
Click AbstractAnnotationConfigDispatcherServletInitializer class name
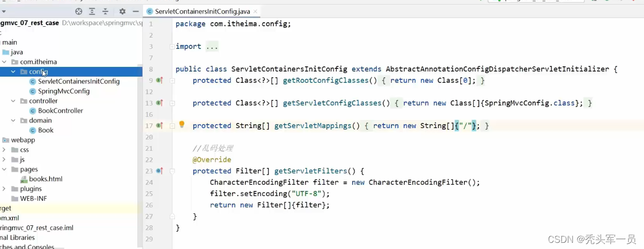497,69
